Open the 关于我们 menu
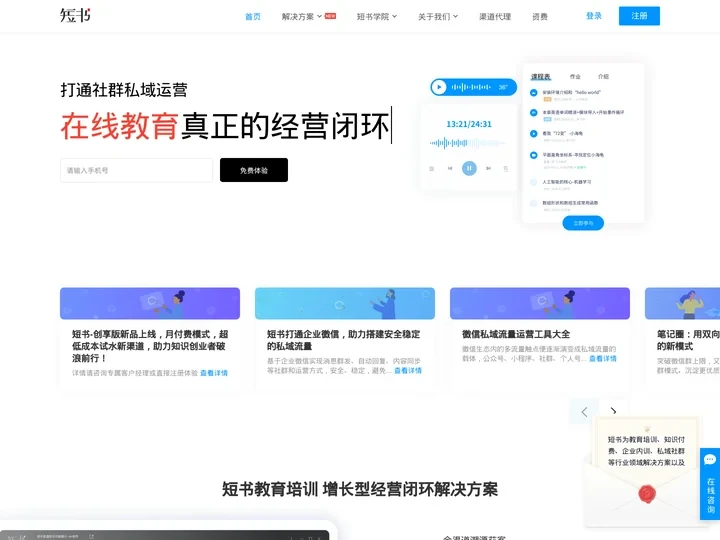The height and width of the screenshot is (540, 720). [434, 17]
